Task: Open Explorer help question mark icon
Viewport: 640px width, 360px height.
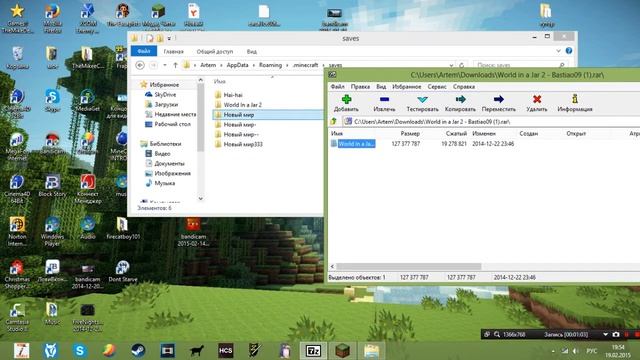Action: click(569, 51)
